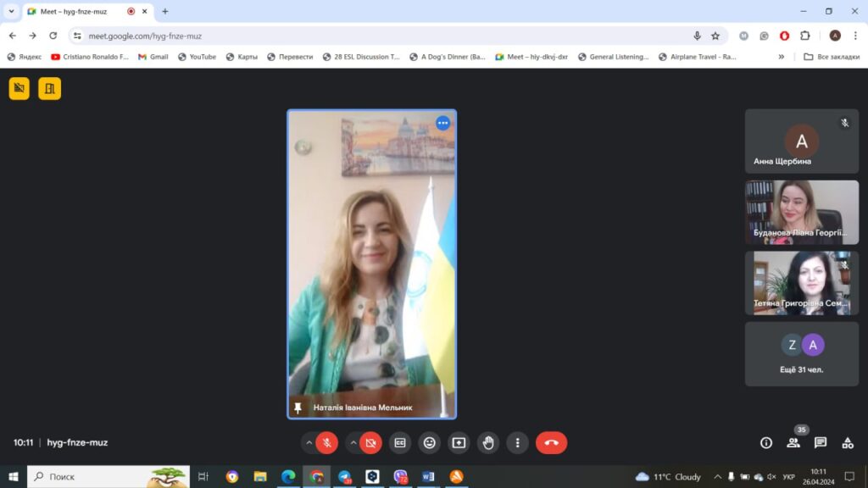Screen dimensions: 868x488
Task: Click the Windows search box 'Поиск'
Action: click(93, 477)
